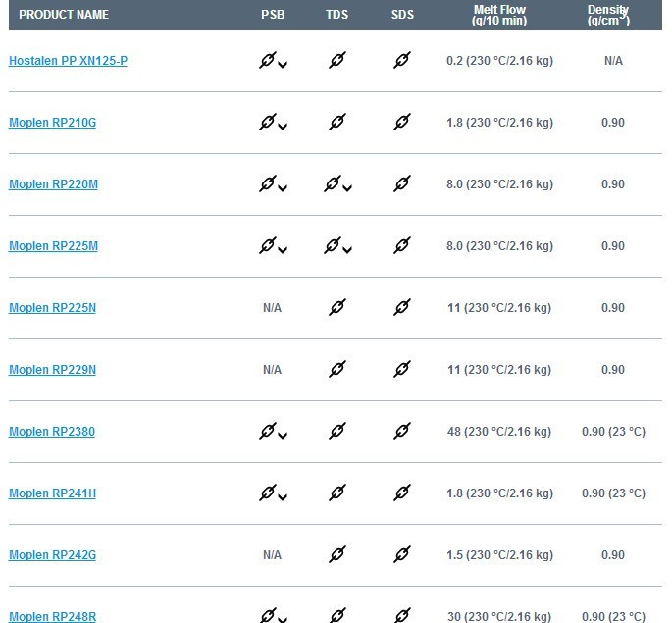Click the Density column header
The height and width of the screenshot is (623, 672).
coord(608,15)
